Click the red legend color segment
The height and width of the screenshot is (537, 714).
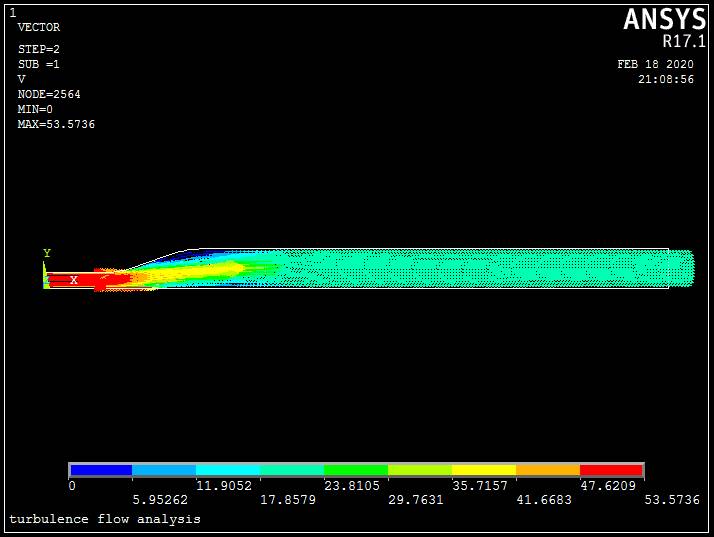pyautogui.click(x=611, y=470)
